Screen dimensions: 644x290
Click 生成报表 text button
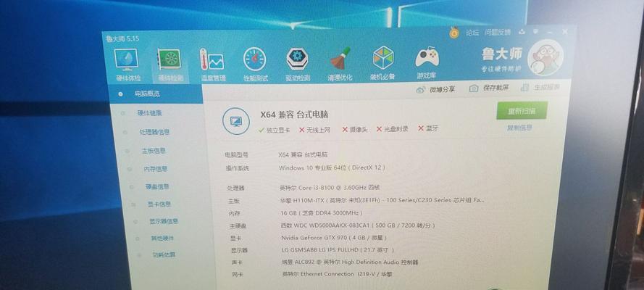[547, 87]
